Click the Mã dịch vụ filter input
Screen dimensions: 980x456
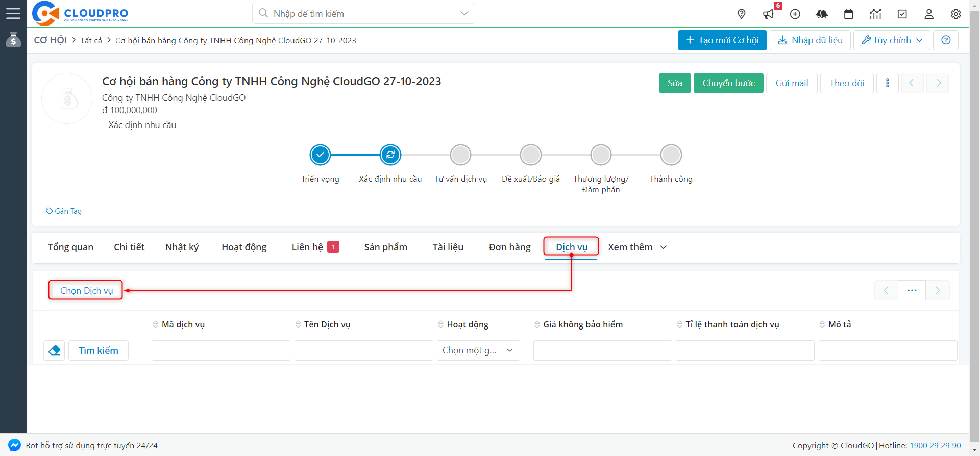[221, 350]
